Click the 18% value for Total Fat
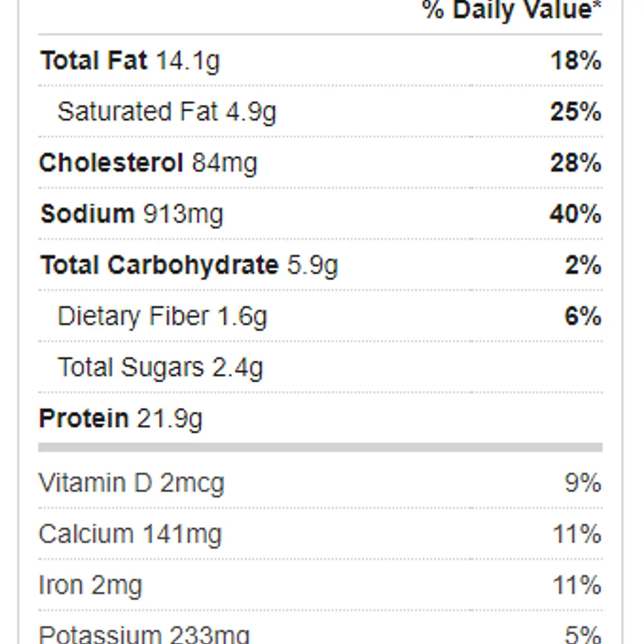644x644 pixels. (576, 61)
